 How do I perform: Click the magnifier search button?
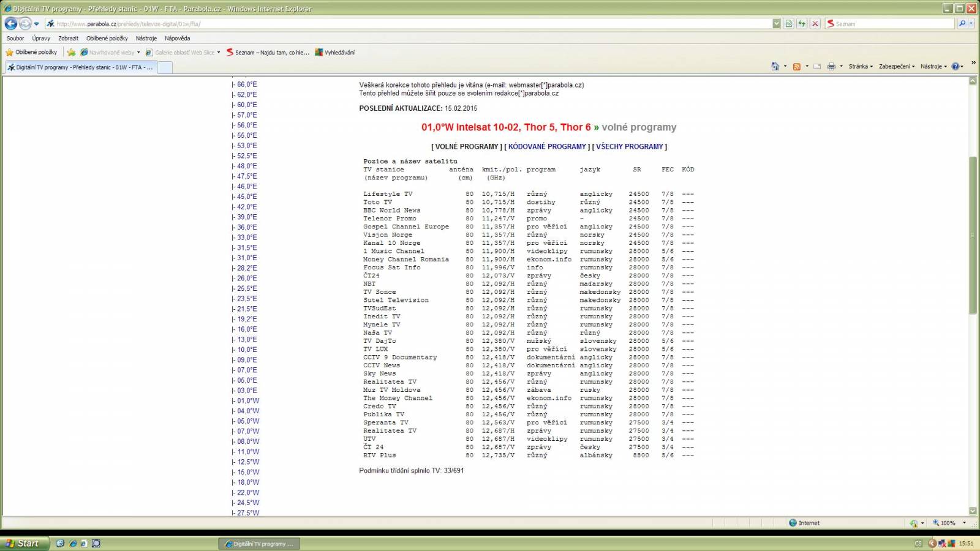click(x=962, y=24)
